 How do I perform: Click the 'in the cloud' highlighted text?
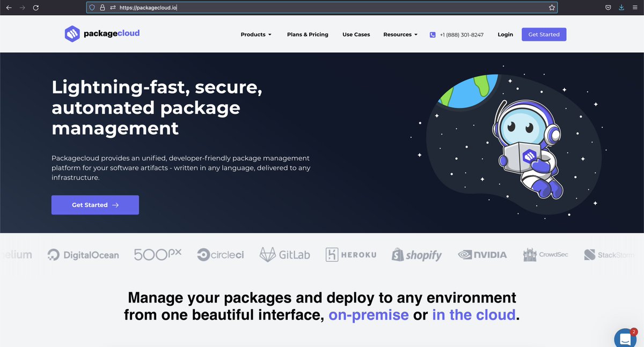pyautogui.click(x=474, y=314)
